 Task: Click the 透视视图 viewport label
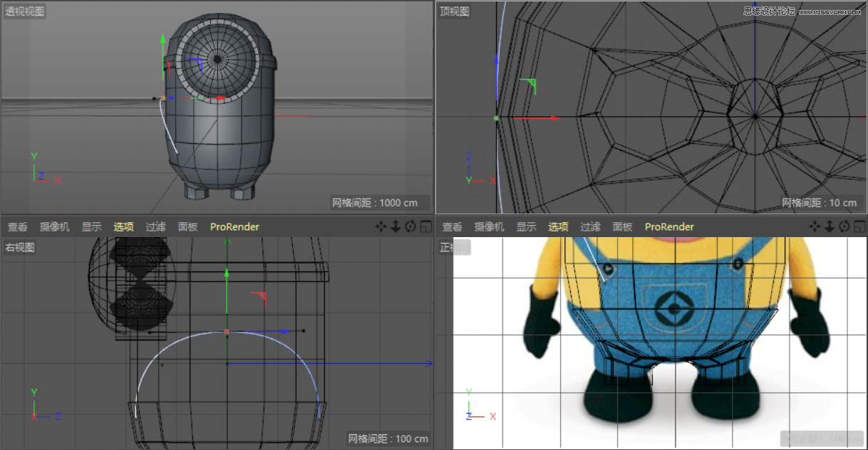click(23, 10)
